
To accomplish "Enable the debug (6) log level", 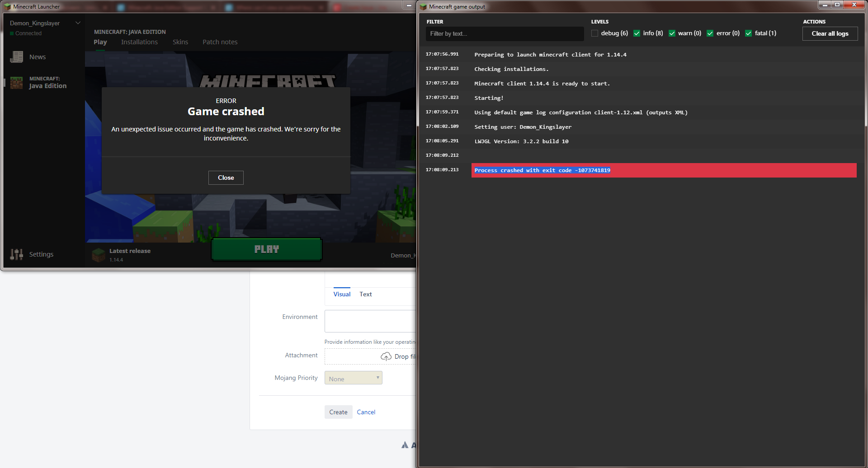I will (594, 33).
